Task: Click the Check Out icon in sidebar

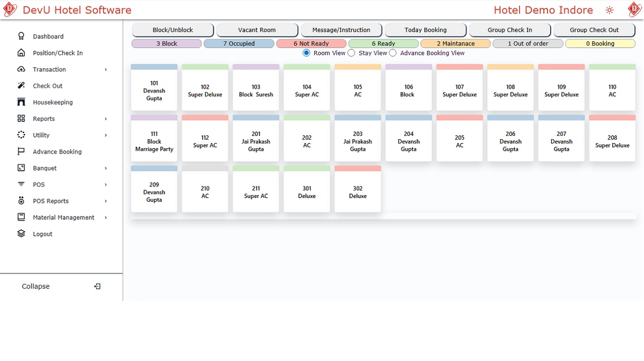Action: tap(21, 85)
